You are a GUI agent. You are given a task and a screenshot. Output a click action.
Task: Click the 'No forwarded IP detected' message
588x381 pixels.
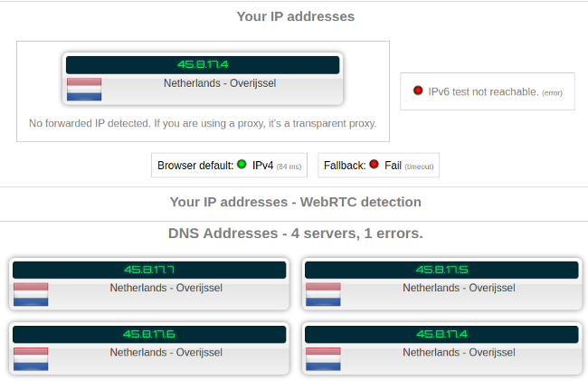[x=203, y=123]
